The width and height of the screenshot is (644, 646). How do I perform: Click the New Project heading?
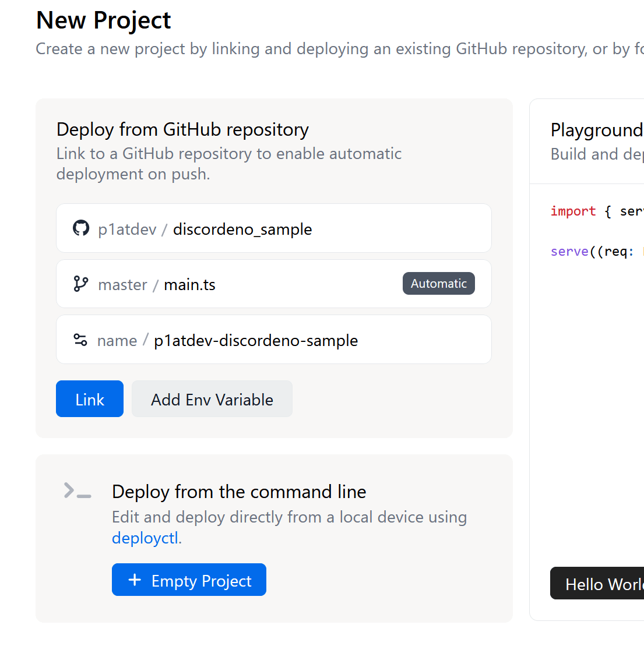104,20
